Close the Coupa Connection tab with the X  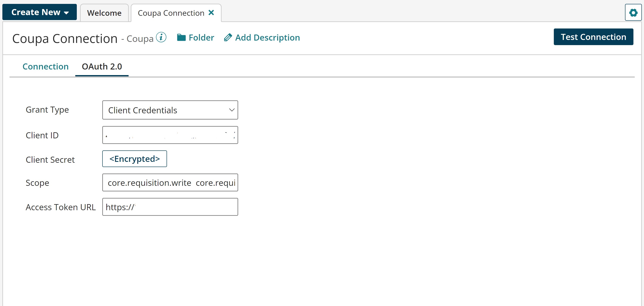coord(211,13)
